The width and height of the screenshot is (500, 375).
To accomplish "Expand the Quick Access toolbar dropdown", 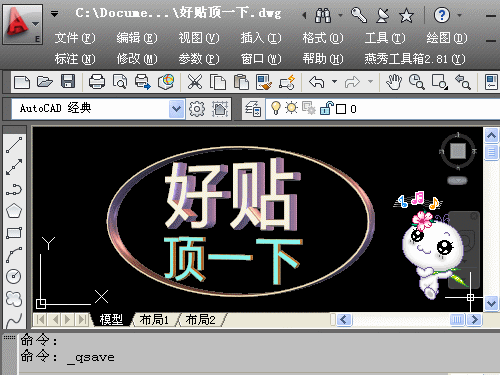I will pos(54,14).
